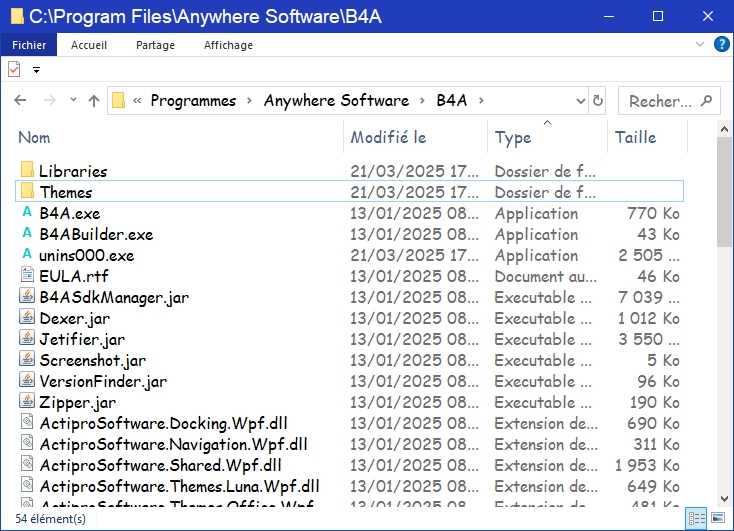Click Anywhere Software in the breadcrumb path
This screenshot has width=734, height=531.
click(336, 101)
